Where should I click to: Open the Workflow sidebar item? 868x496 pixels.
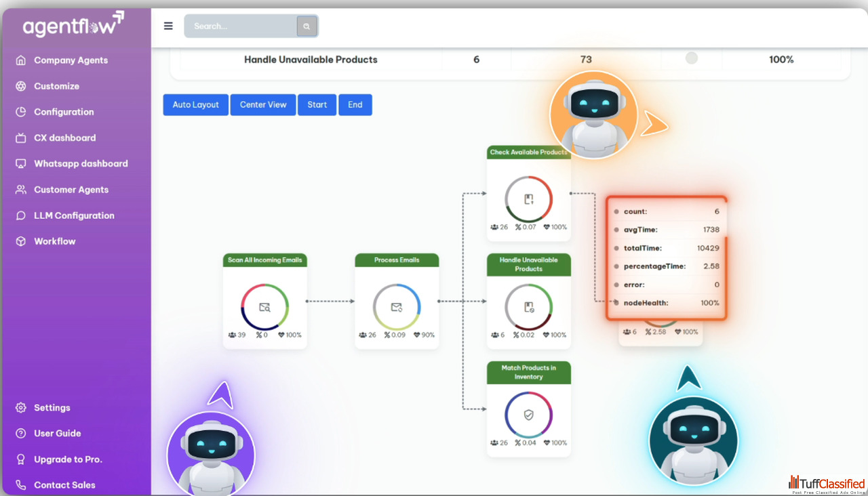[54, 241]
